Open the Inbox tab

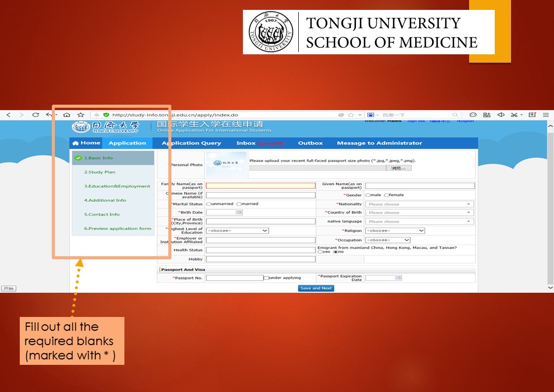coord(260,143)
